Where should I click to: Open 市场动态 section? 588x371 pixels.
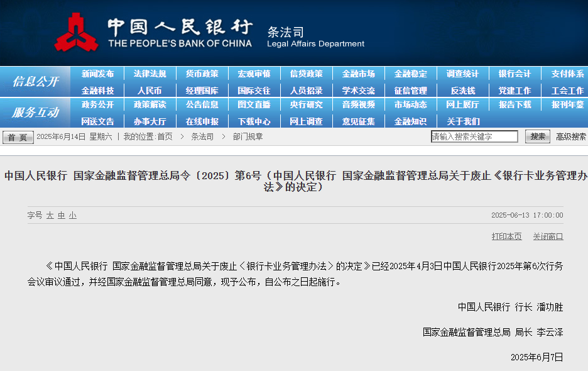(410, 105)
